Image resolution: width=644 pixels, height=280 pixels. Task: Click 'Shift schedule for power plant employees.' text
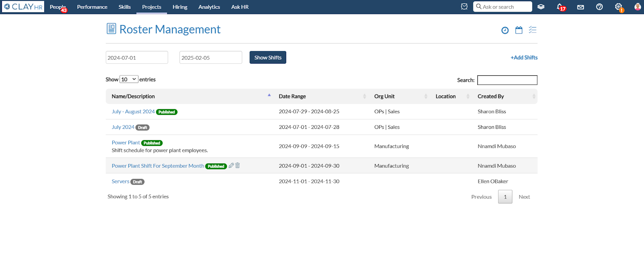[x=160, y=150]
